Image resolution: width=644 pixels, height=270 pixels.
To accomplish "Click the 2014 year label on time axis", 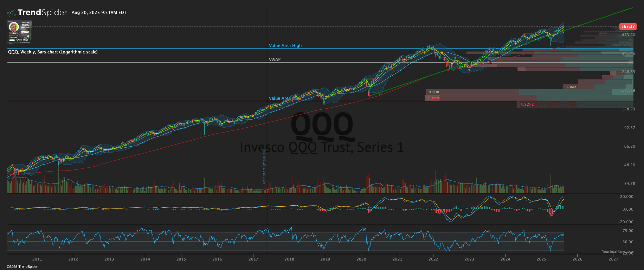I will (x=145, y=259).
